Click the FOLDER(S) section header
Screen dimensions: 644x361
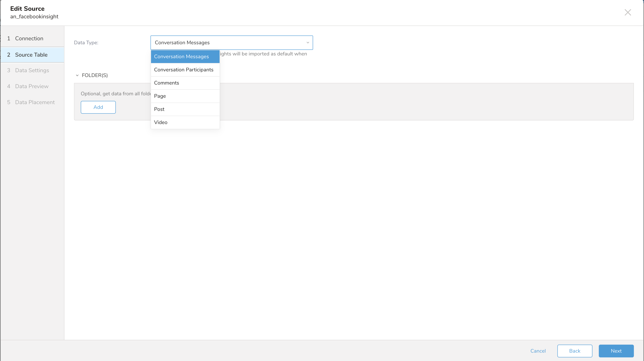tap(95, 75)
